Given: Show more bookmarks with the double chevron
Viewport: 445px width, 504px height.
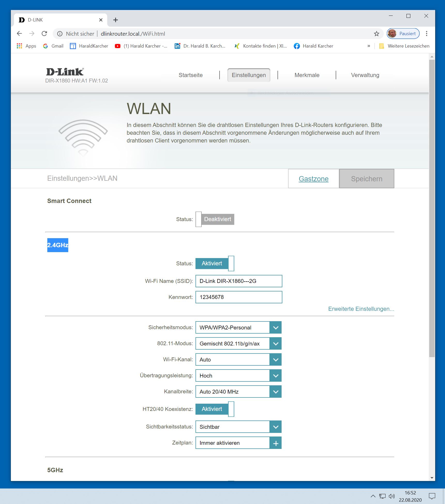Looking at the screenshot, I should click(x=369, y=46).
